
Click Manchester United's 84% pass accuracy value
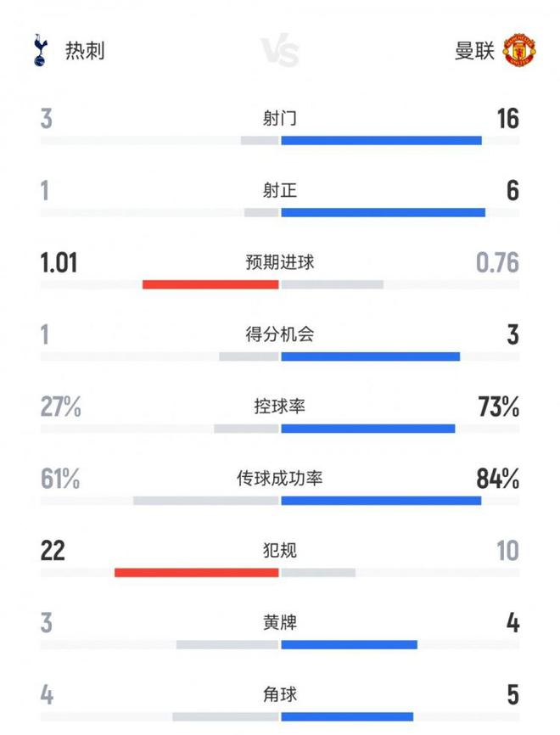[498, 480]
